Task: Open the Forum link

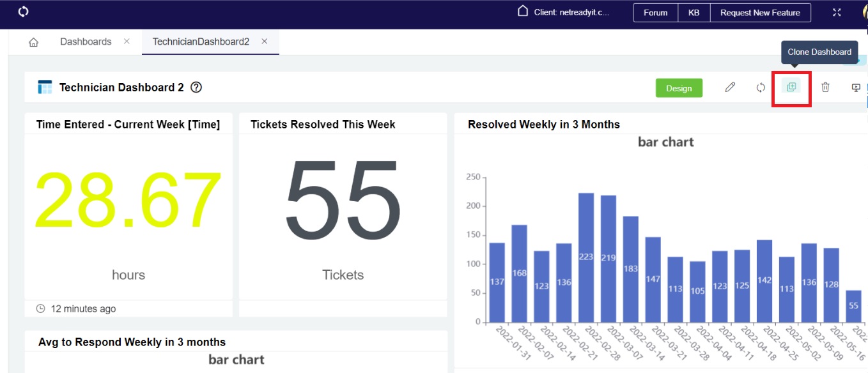Action: 655,13
